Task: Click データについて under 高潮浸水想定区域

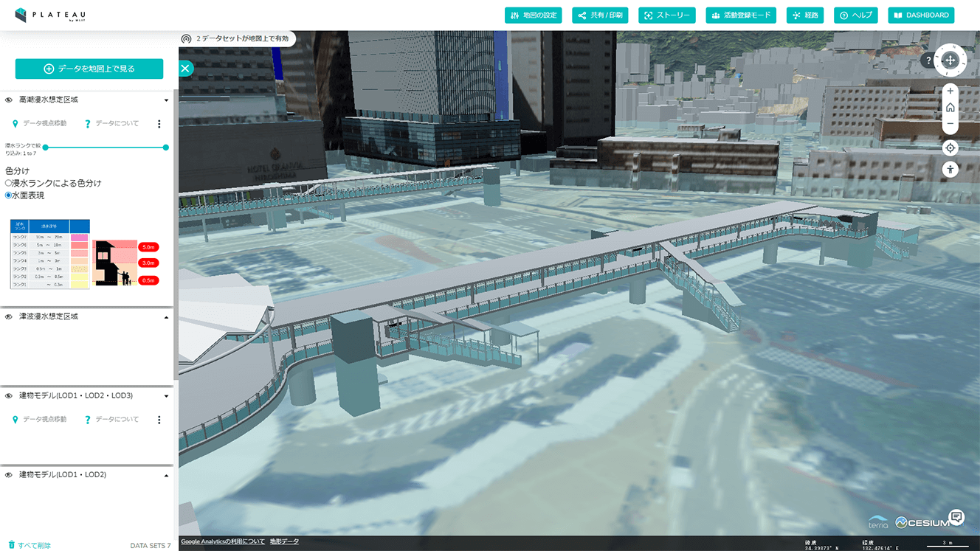Action: [117, 123]
